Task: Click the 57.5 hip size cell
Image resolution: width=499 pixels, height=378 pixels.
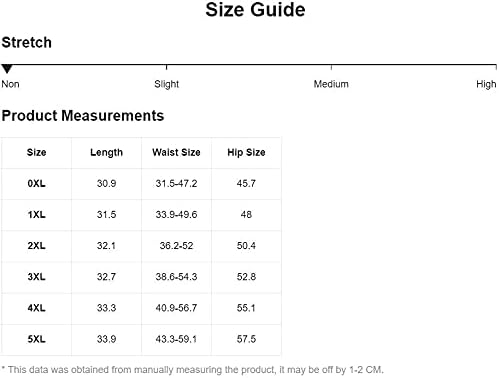Action: (246, 339)
